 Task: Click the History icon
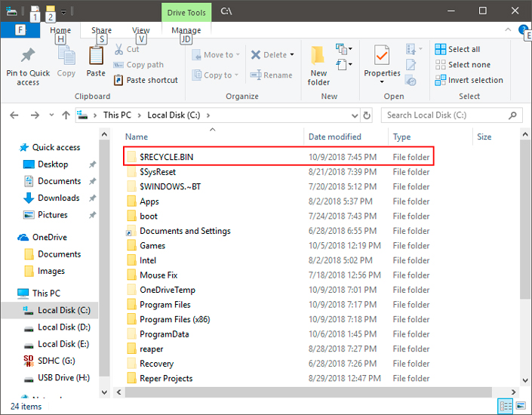pos(411,81)
